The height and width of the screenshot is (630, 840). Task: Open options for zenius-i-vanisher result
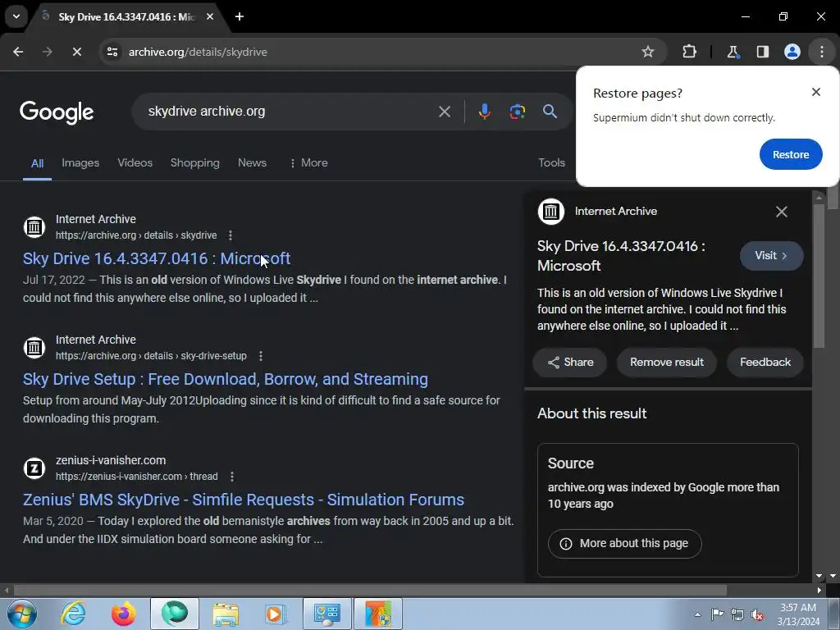tap(231, 477)
